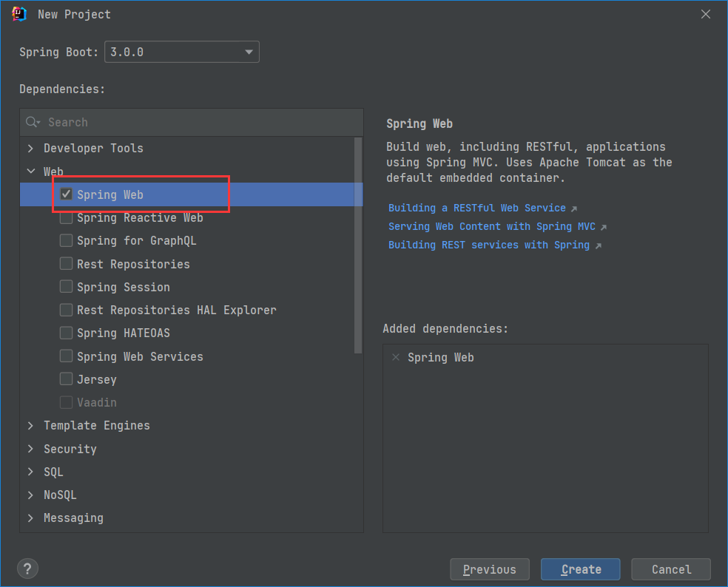Remove Spring Web using the X icon
728x587 pixels.
point(396,357)
